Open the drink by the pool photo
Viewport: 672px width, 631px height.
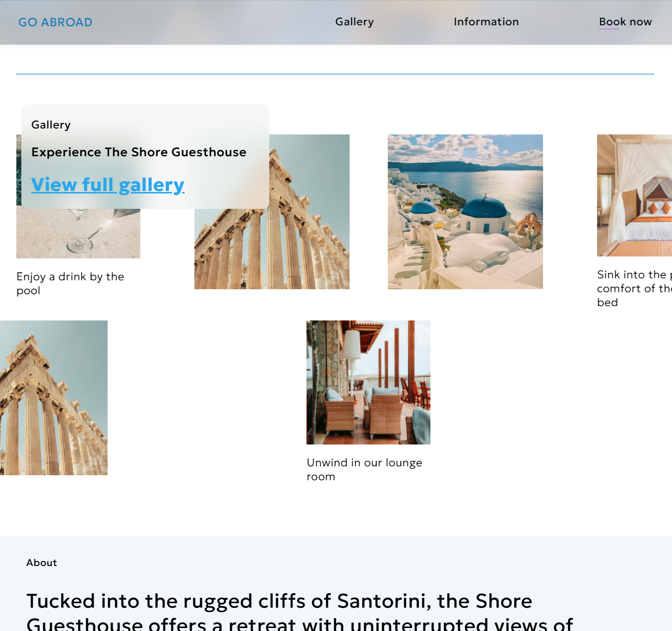click(x=78, y=233)
